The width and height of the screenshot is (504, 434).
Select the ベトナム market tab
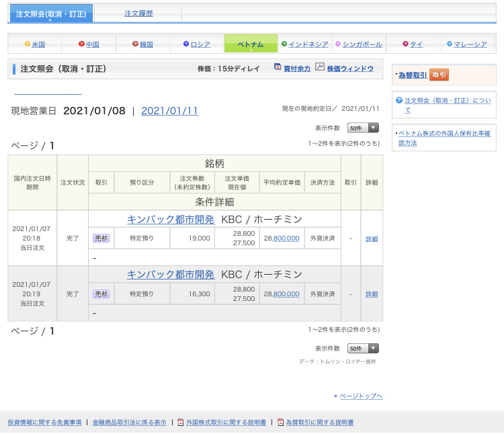click(251, 44)
